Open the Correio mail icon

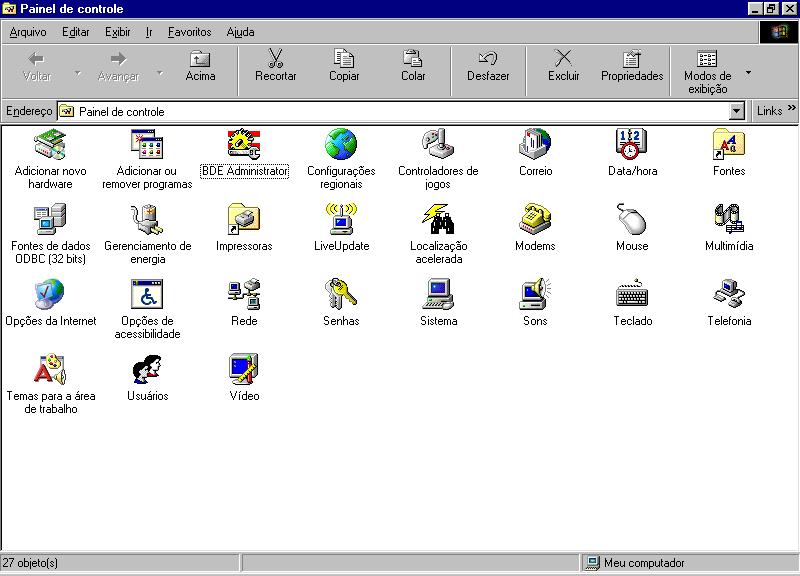tap(535, 144)
